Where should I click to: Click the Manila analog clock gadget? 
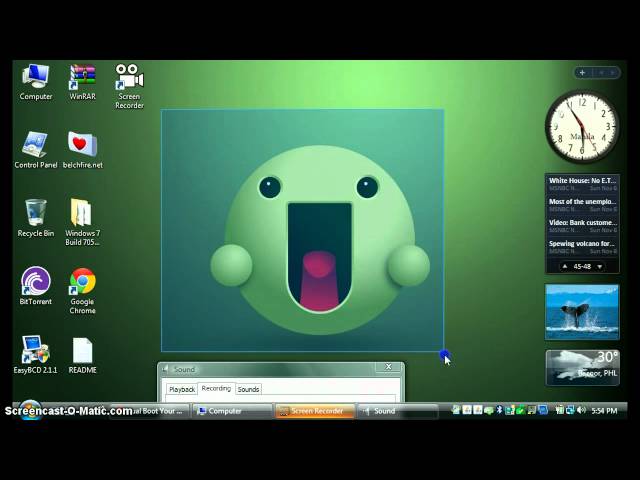click(582, 127)
